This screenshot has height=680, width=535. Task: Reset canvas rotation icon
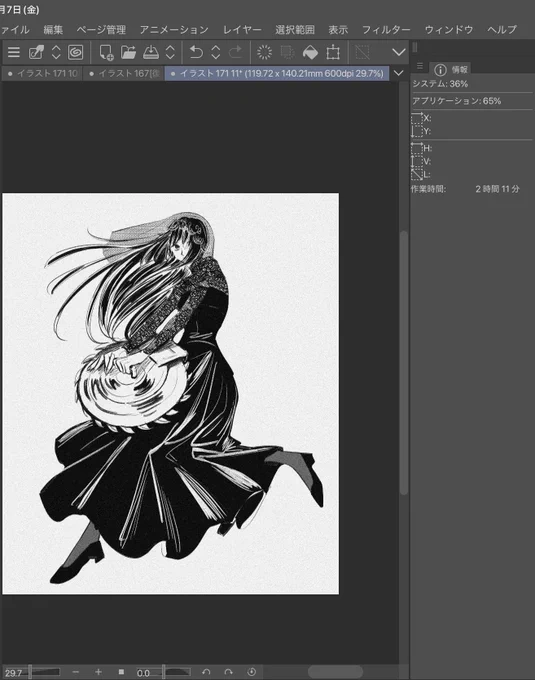tap(251, 672)
